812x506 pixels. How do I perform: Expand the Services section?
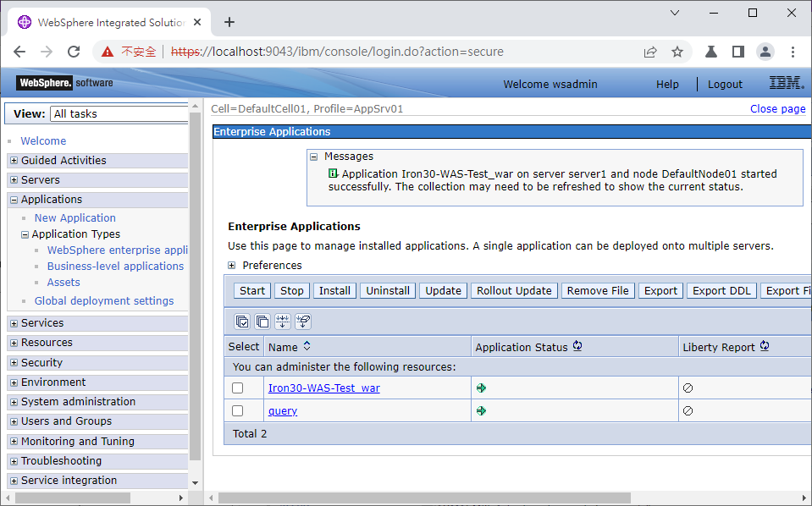tap(14, 324)
